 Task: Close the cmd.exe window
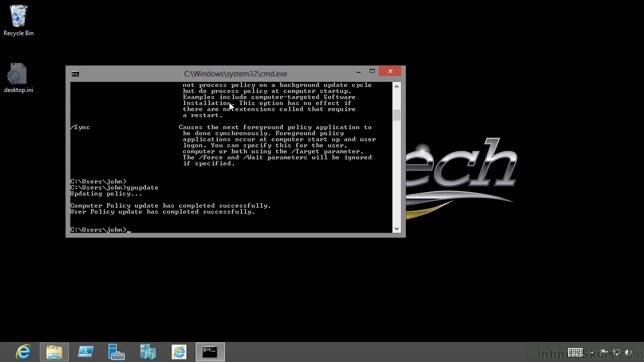[x=390, y=71]
